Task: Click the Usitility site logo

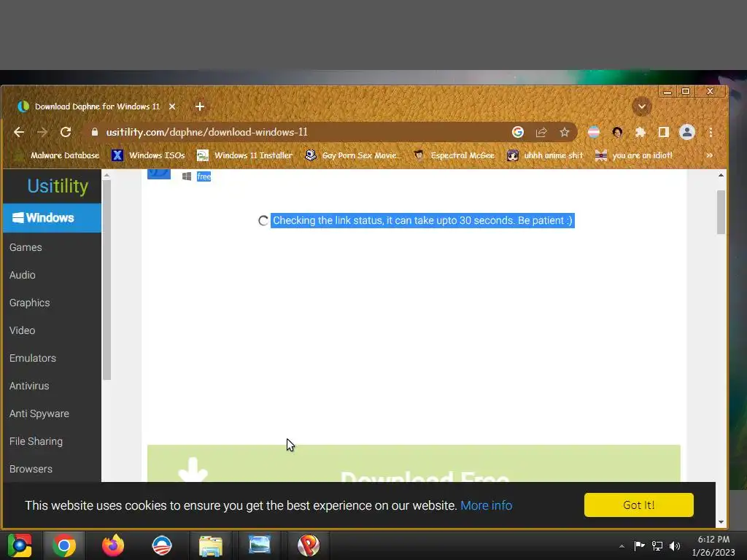Action: pos(58,186)
